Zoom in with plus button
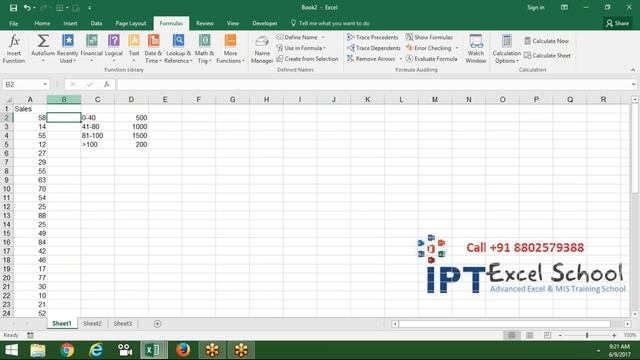This screenshot has height=360, width=640. [x=614, y=335]
